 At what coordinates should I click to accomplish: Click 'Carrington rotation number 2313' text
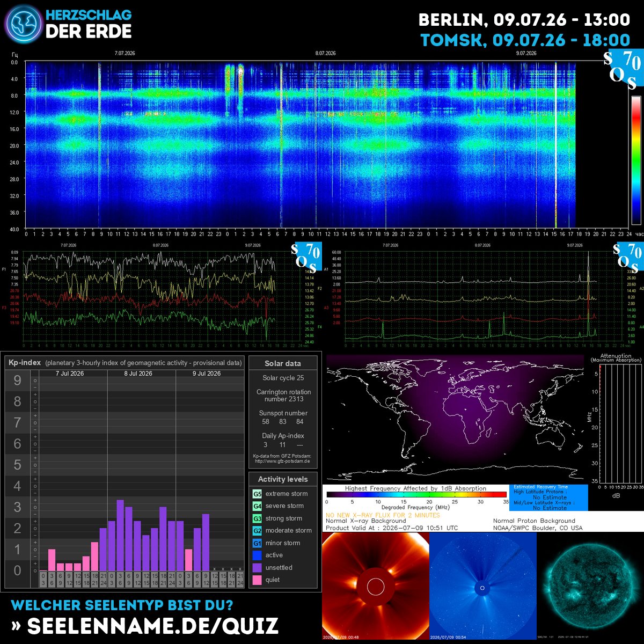[283, 396]
